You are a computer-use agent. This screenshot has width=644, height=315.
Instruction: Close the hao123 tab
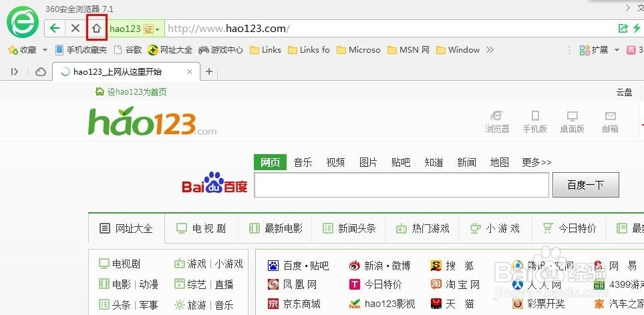pyautogui.click(x=190, y=72)
